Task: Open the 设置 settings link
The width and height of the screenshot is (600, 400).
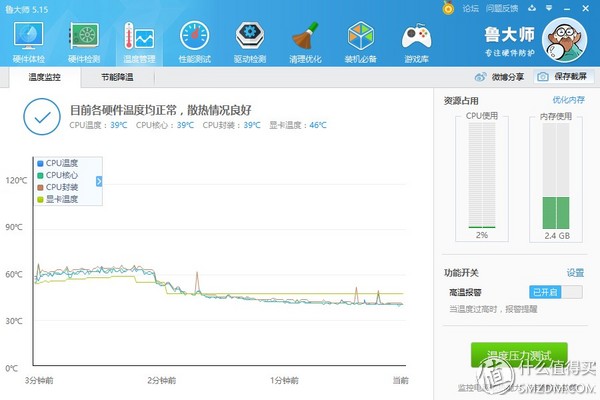Action: click(575, 273)
